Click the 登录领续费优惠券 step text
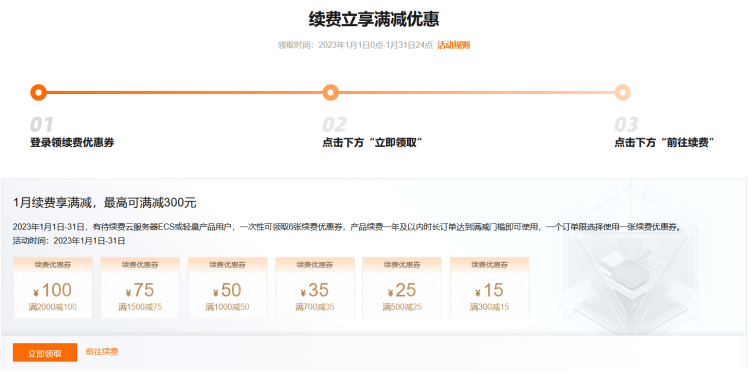The width and height of the screenshot is (750, 374). 72,143
